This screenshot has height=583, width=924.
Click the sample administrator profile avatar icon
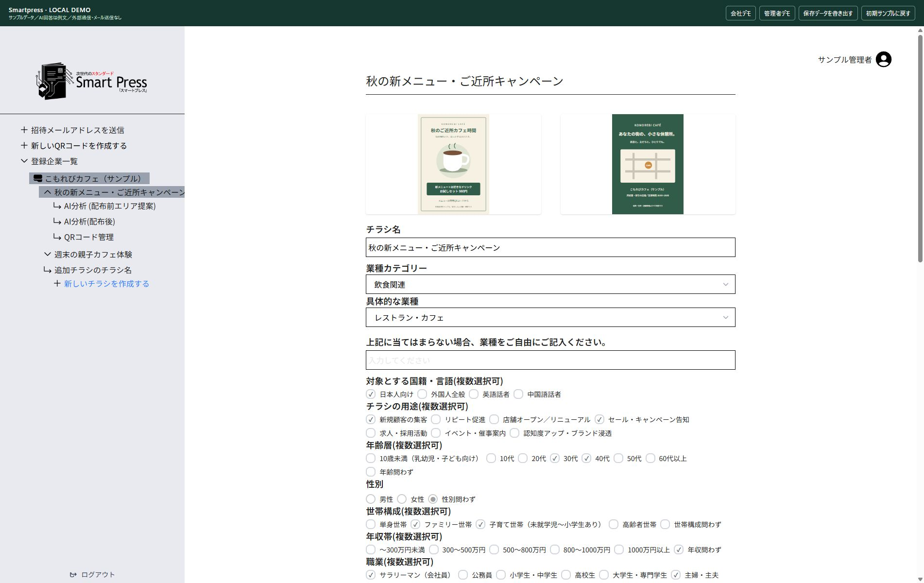click(x=883, y=59)
